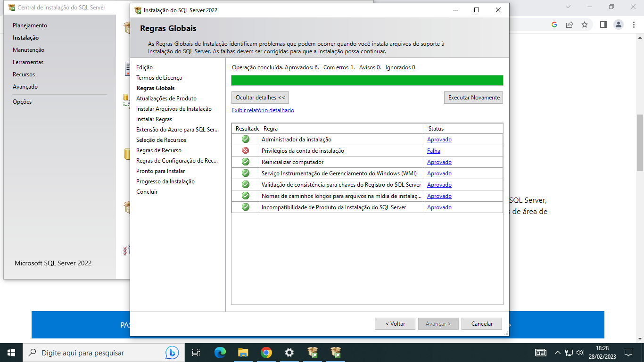644x362 pixels.
Task: Open Manutenção in Central de Instalação
Action: pos(29,50)
